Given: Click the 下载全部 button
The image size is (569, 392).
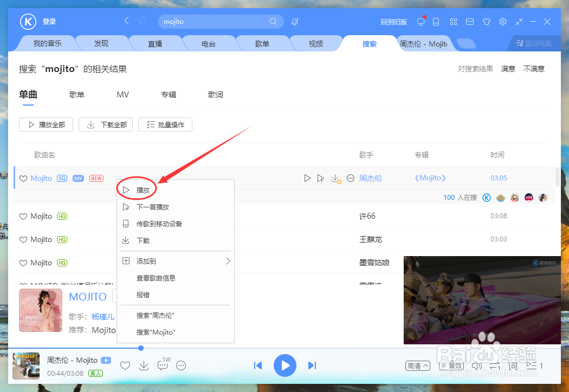Looking at the screenshot, I should pos(106,125).
